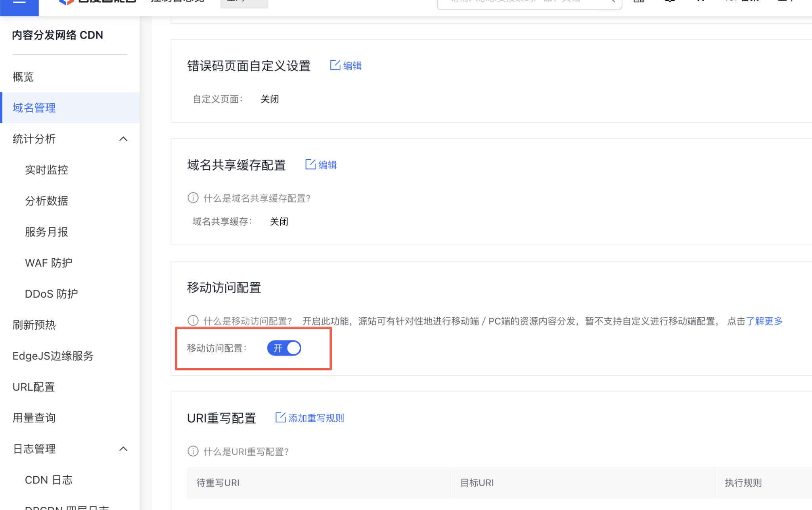
Task: Open the region dropdown in top bar
Action: (x=244, y=3)
